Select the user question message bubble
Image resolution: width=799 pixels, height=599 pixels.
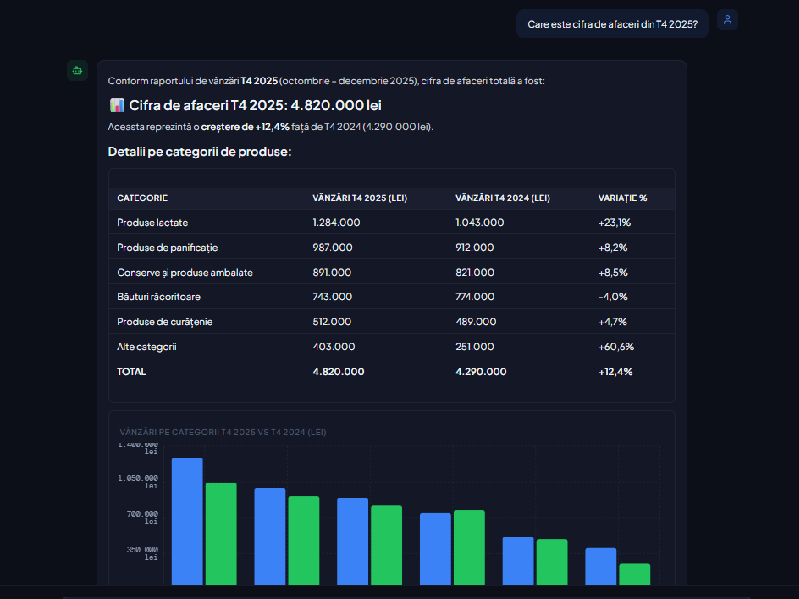[612, 24]
